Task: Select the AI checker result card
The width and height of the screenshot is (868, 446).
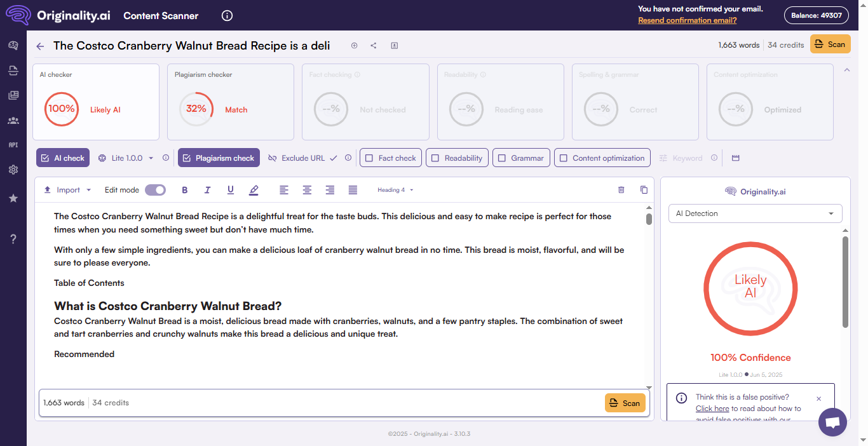Action: [x=96, y=102]
